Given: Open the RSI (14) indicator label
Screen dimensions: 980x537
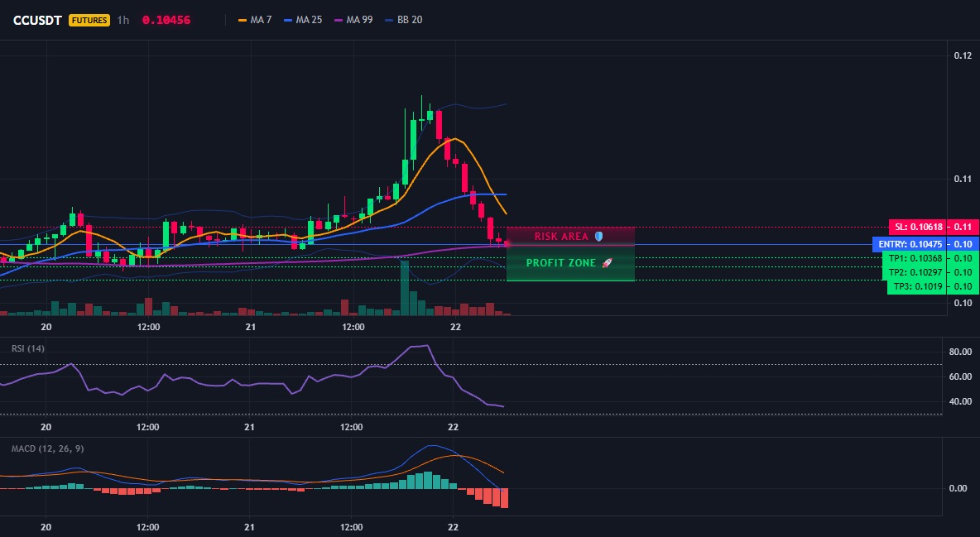Looking at the screenshot, I should click(28, 348).
